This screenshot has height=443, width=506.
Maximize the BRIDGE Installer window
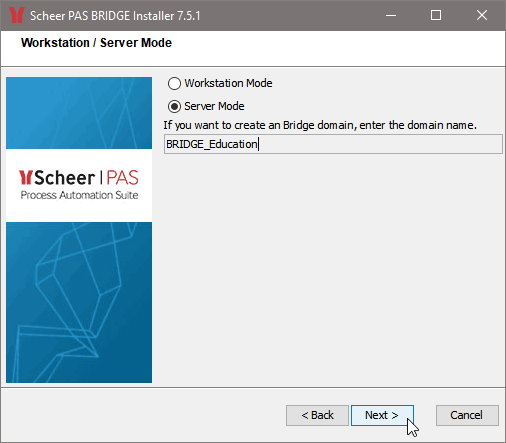[x=436, y=15]
